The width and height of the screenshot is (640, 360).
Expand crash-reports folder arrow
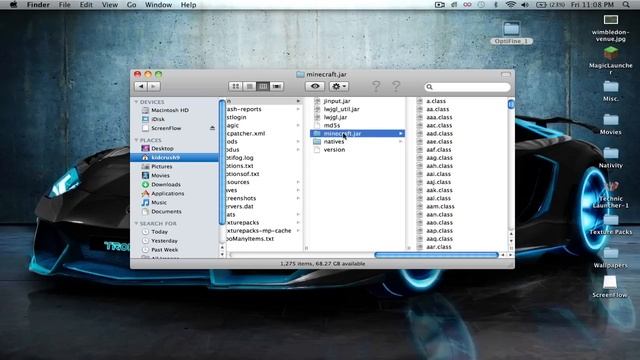click(298, 109)
